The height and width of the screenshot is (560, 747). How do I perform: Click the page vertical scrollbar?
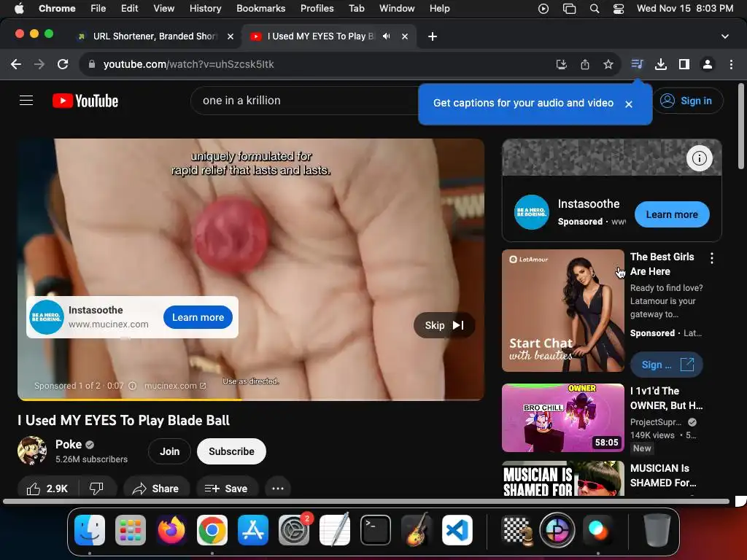coord(741,126)
